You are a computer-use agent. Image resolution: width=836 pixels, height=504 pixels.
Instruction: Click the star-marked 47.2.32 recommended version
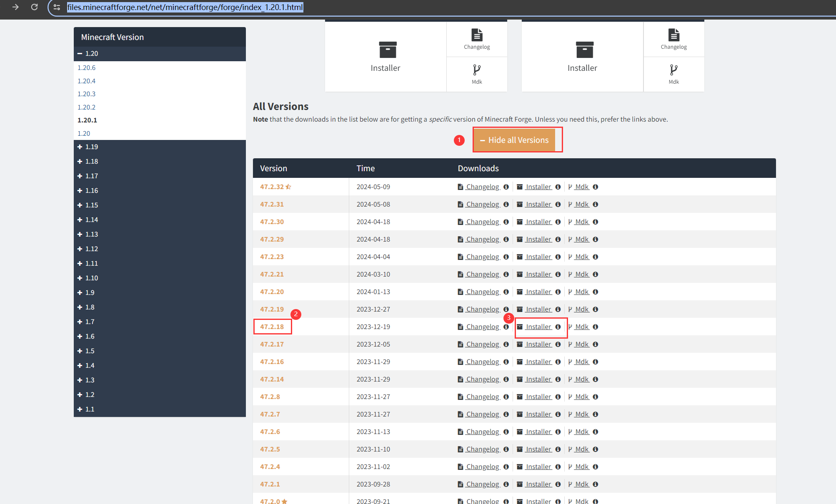point(275,187)
